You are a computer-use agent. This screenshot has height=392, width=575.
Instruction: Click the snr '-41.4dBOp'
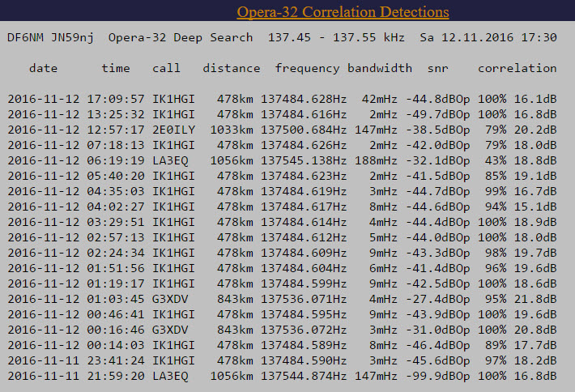coord(438,268)
